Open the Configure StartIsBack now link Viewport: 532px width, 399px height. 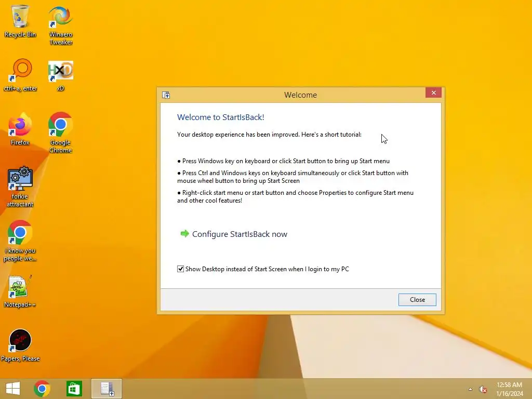click(x=240, y=234)
